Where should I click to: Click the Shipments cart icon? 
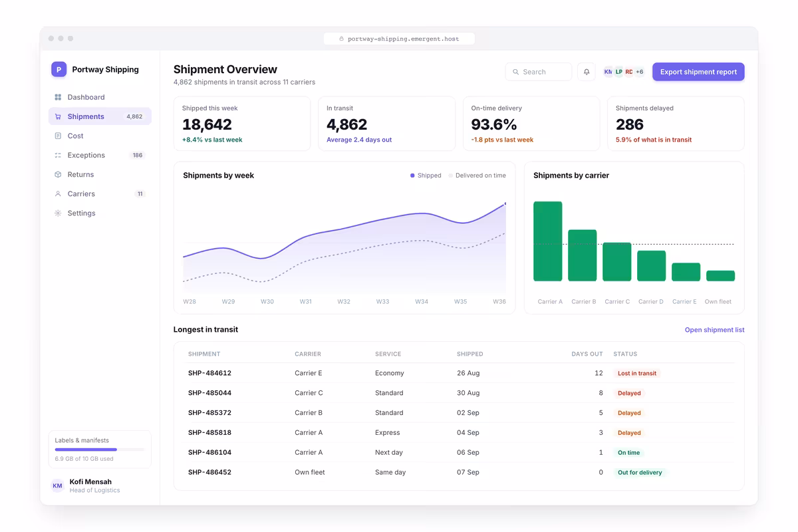58,116
